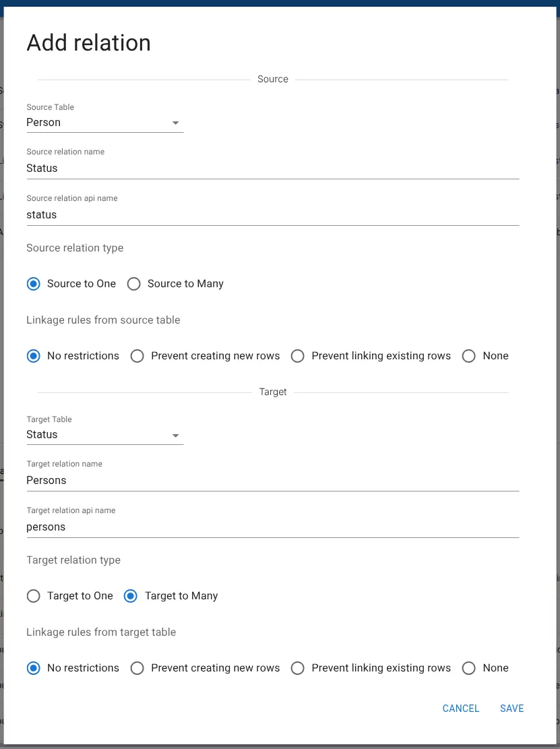Screen dimensions: 560x749
Task: Open the Source Table dropdown
Action: (x=104, y=123)
